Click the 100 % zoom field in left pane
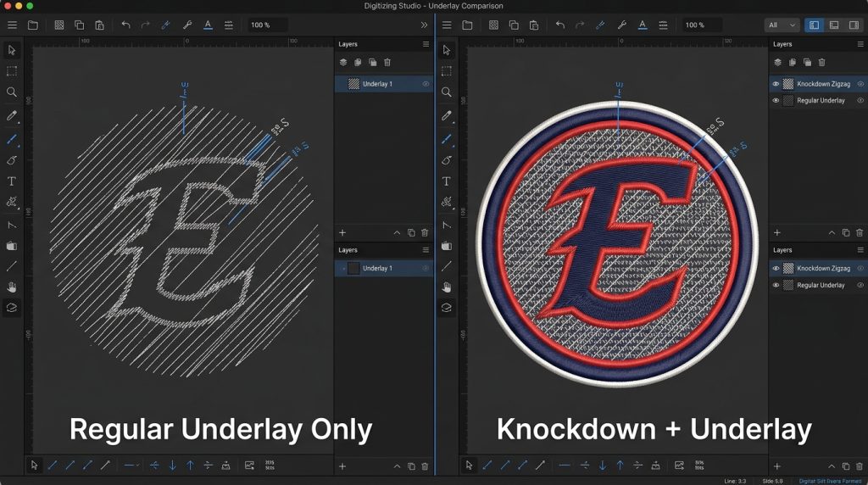Viewport: 868px width, 485px height. tap(267, 25)
